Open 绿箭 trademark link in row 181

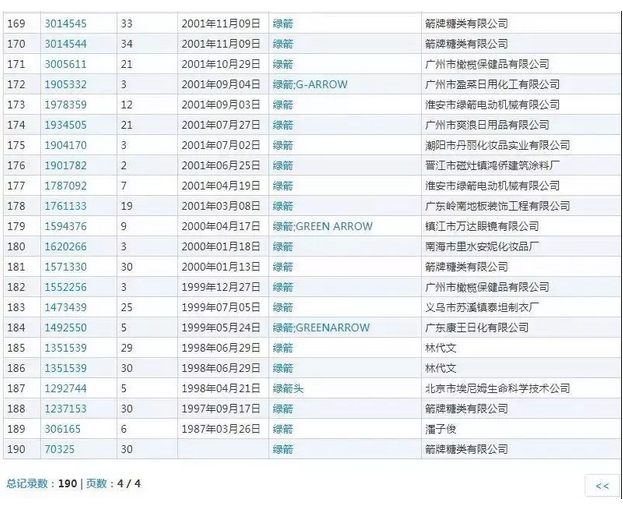pos(283,267)
